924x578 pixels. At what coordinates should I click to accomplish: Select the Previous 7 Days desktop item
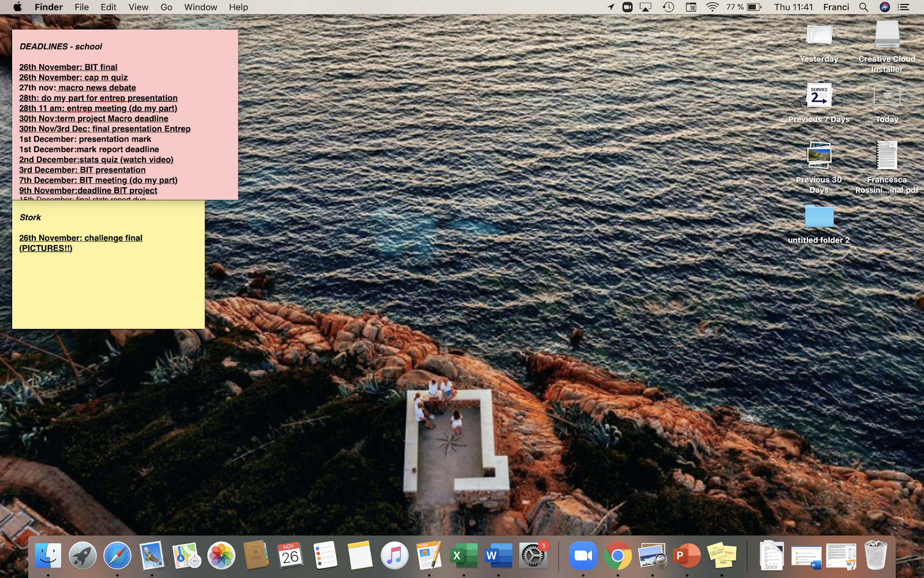(819, 102)
